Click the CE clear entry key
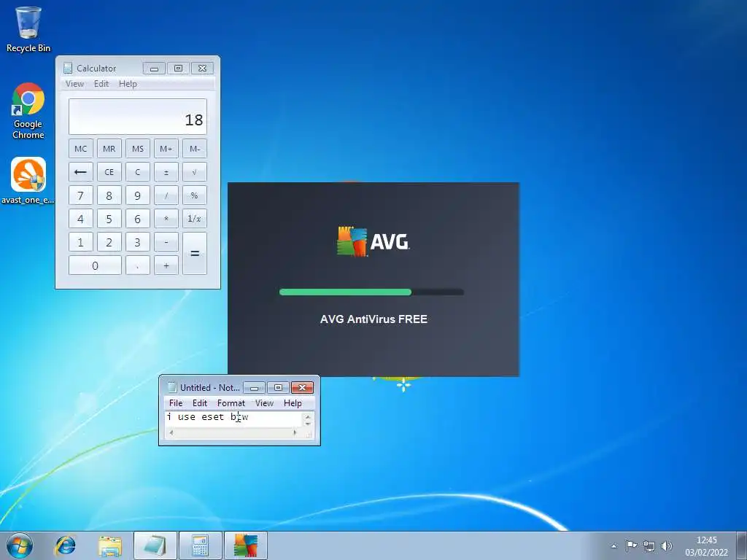Image resolution: width=747 pixels, height=560 pixels. click(x=109, y=172)
